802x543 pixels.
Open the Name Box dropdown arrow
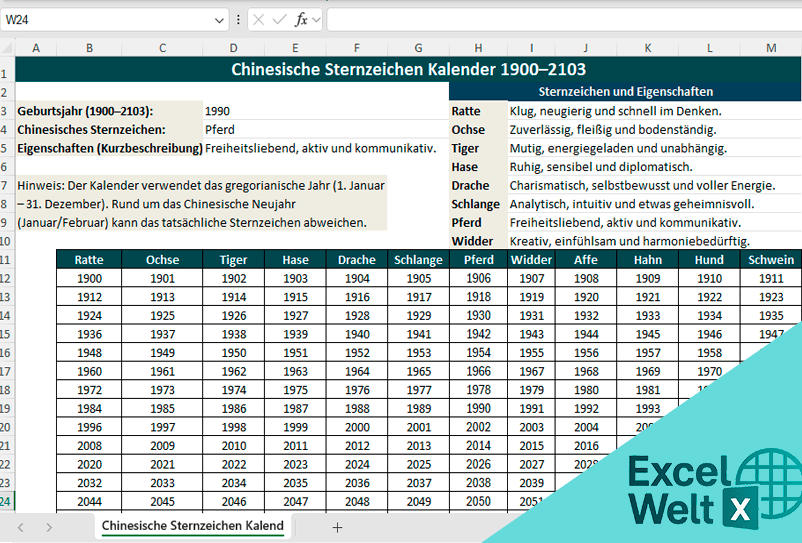(x=220, y=19)
